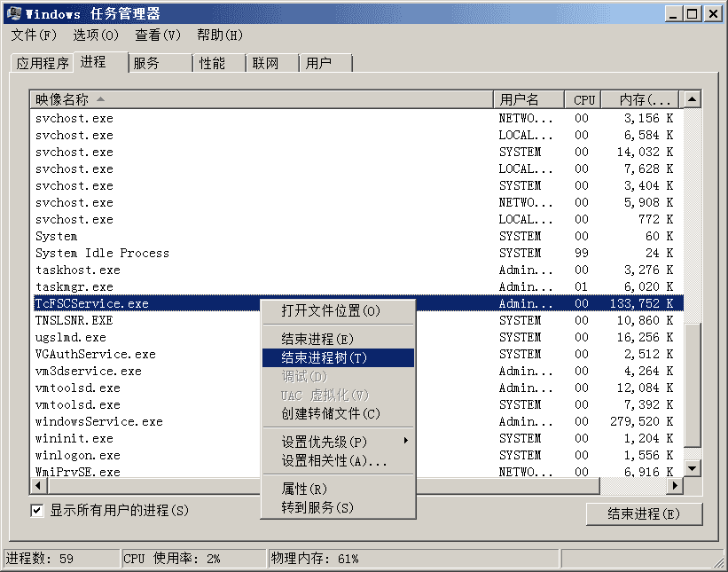Open the 查看(V) menu
The height and width of the screenshot is (572, 728).
[157, 35]
